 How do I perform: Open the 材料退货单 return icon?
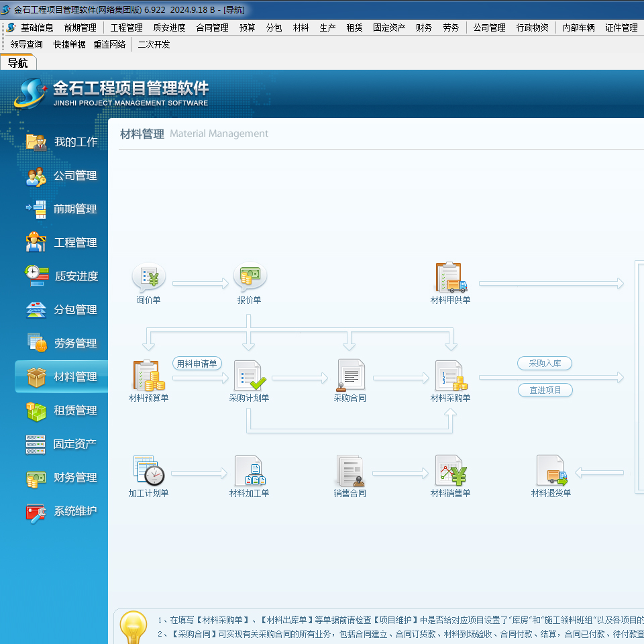coord(551,471)
